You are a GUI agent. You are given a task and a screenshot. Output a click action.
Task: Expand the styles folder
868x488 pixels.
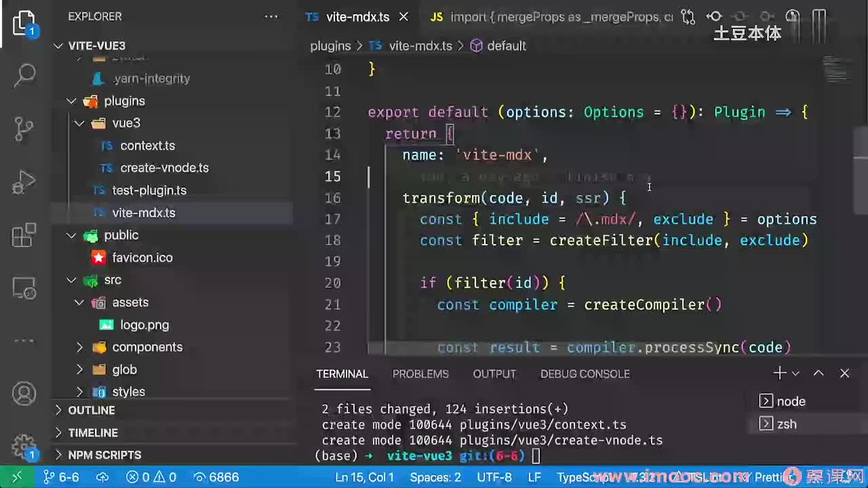79,392
